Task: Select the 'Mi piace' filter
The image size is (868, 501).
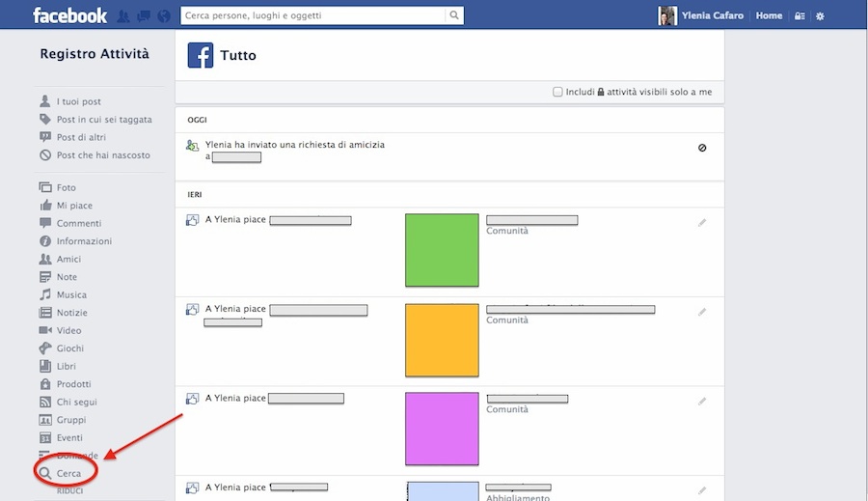Action: click(74, 205)
